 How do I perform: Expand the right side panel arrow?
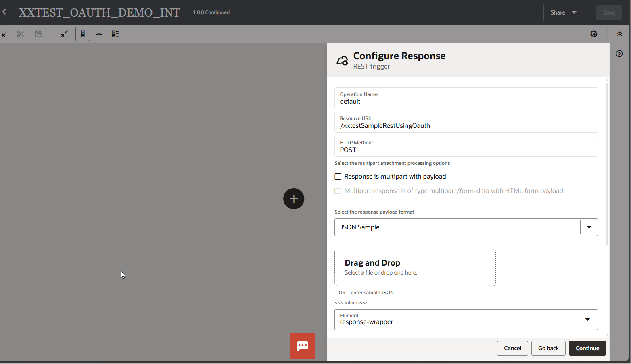619,53
